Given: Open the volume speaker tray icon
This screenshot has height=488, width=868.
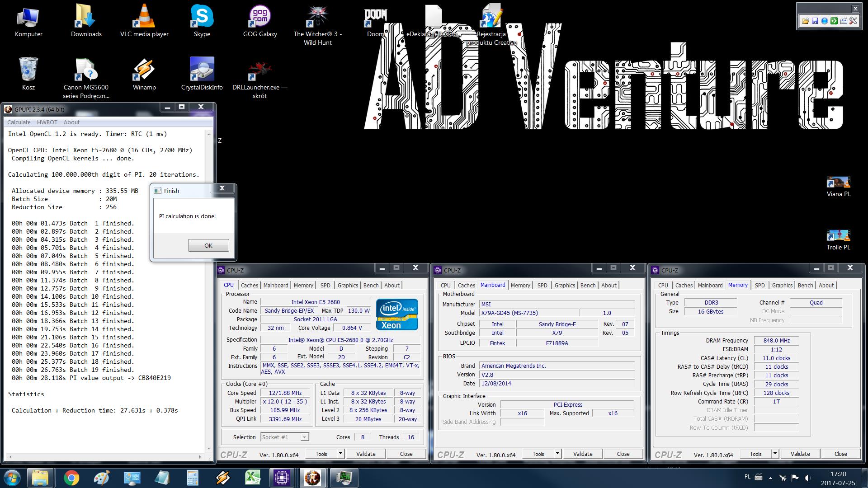Looking at the screenshot, I should click(x=808, y=478).
